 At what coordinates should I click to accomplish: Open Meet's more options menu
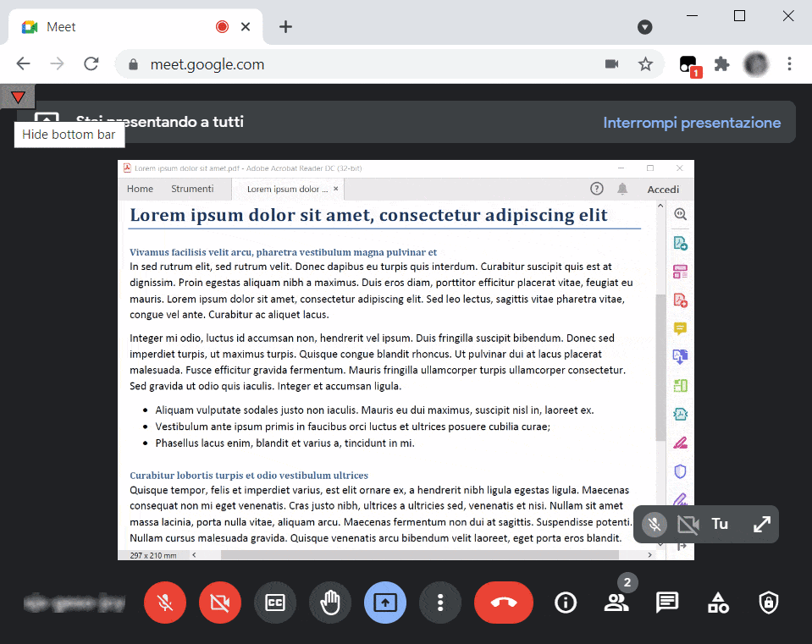point(439,603)
